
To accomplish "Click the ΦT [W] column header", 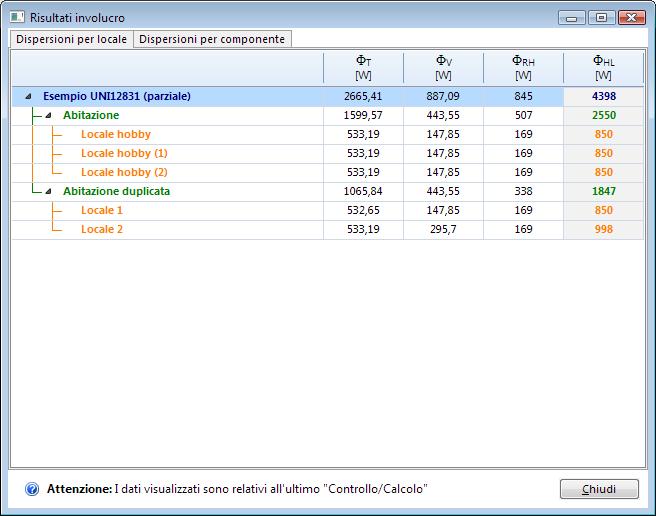I will pos(363,67).
